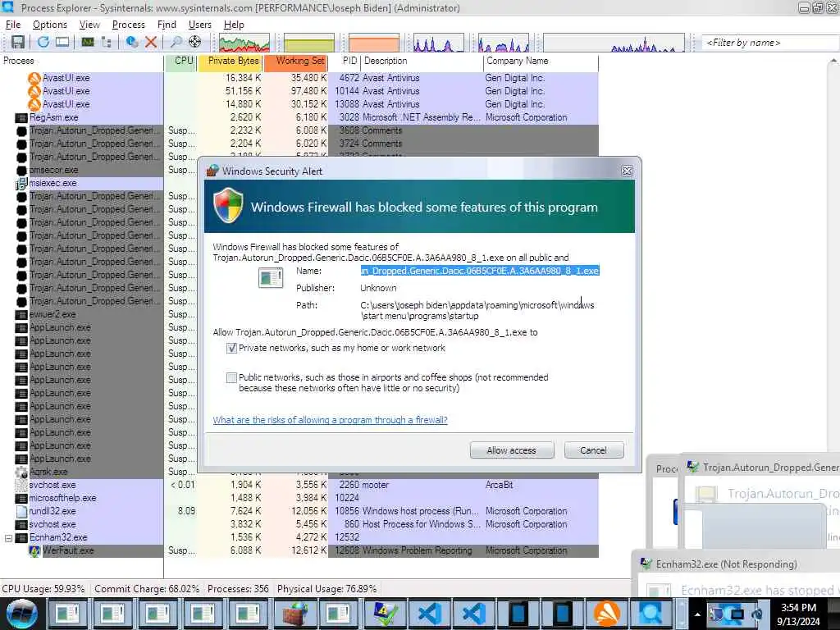Open the Windows Start orb

[21, 614]
